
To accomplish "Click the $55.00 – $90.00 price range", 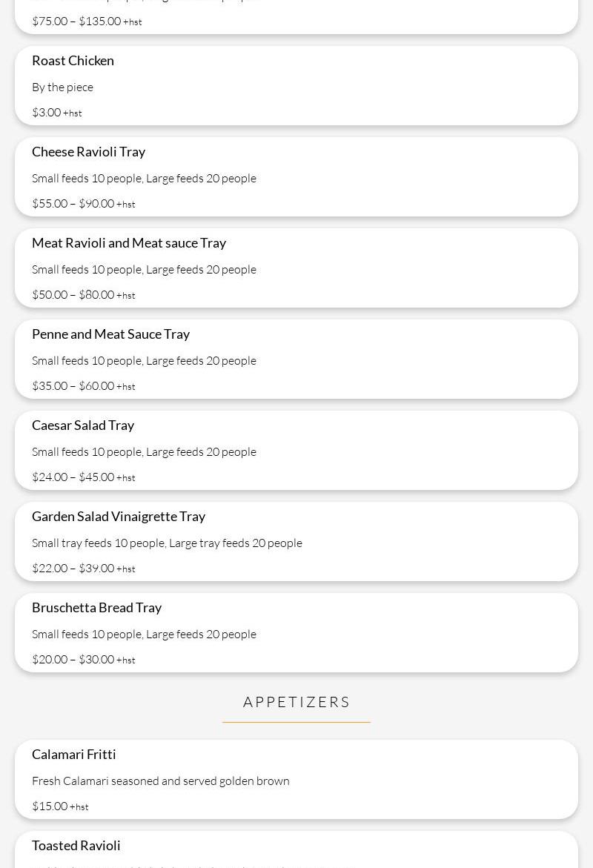I will point(73,204).
